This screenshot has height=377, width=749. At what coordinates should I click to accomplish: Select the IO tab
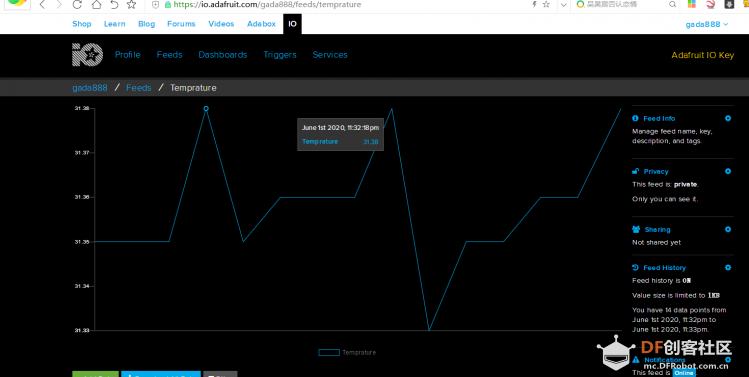pyautogui.click(x=292, y=24)
